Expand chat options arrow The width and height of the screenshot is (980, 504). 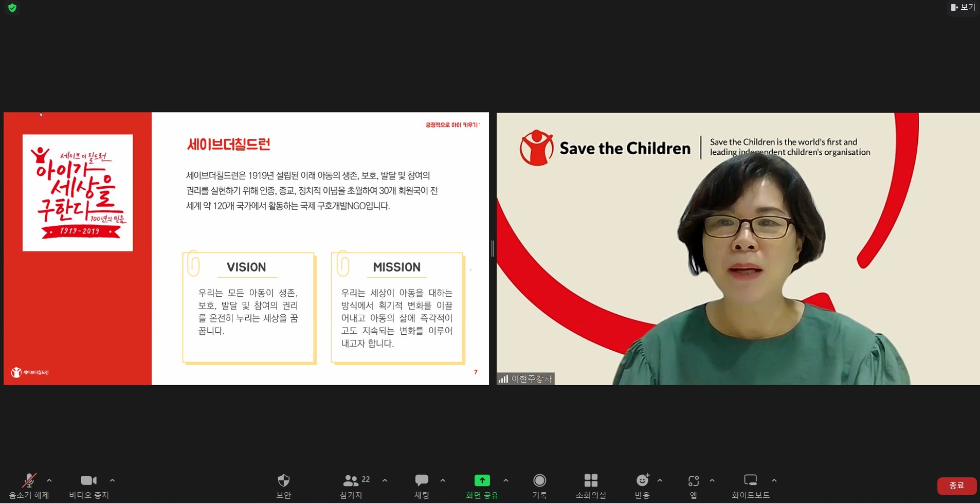click(443, 480)
